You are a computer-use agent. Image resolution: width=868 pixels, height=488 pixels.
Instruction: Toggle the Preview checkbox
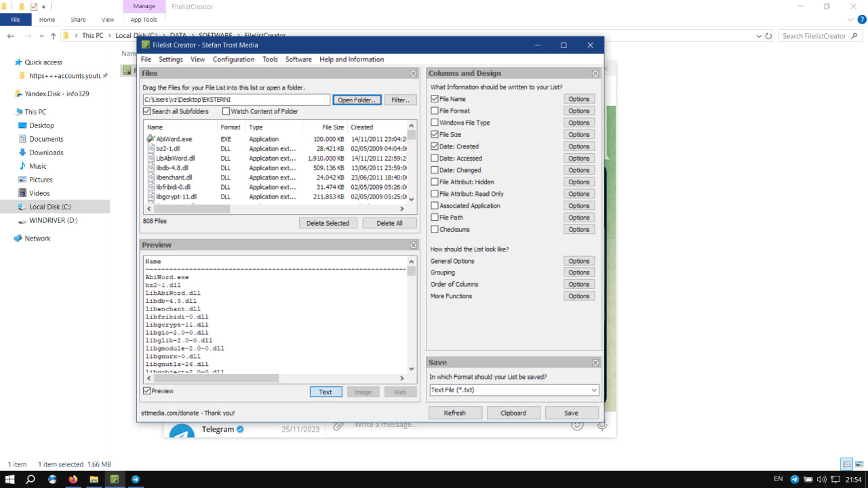click(x=146, y=391)
